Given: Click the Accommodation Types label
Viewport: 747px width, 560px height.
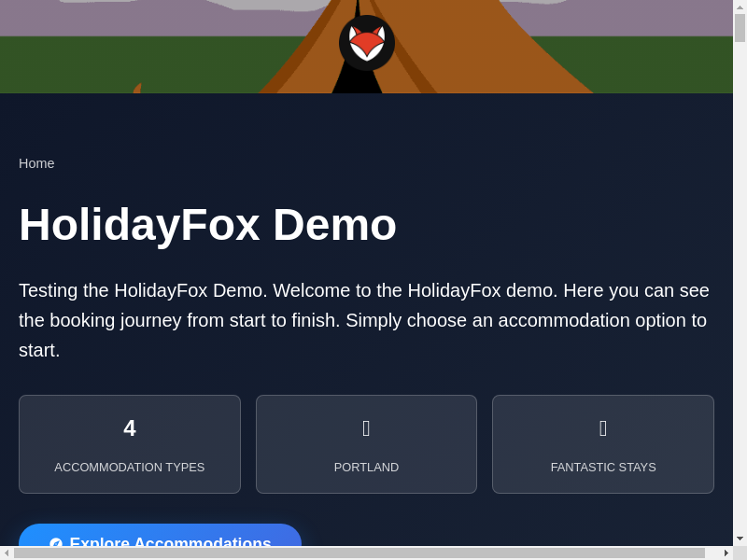Looking at the screenshot, I should point(130,467).
